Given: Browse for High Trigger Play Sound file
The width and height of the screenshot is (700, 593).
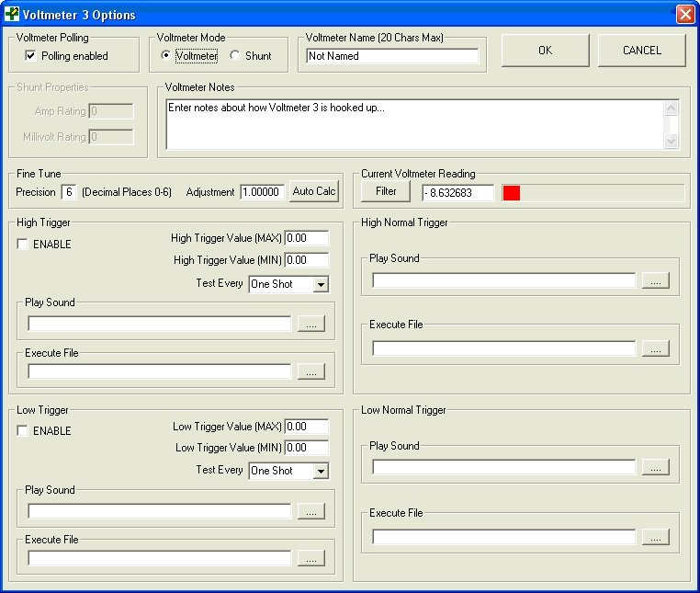Looking at the screenshot, I should point(310,324).
